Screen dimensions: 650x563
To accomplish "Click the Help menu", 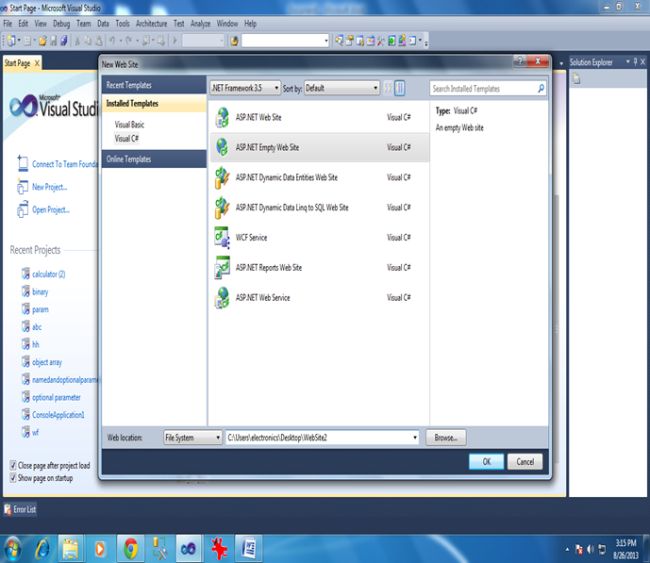I will coord(250,24).
